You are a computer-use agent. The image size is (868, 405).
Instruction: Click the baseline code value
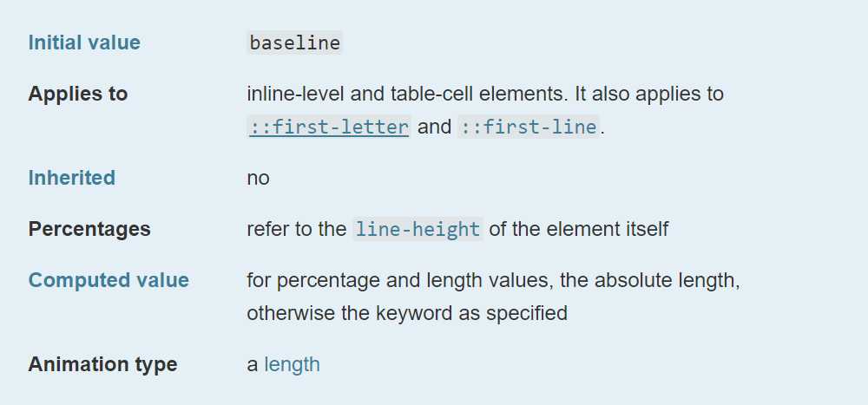coord(294,42)
